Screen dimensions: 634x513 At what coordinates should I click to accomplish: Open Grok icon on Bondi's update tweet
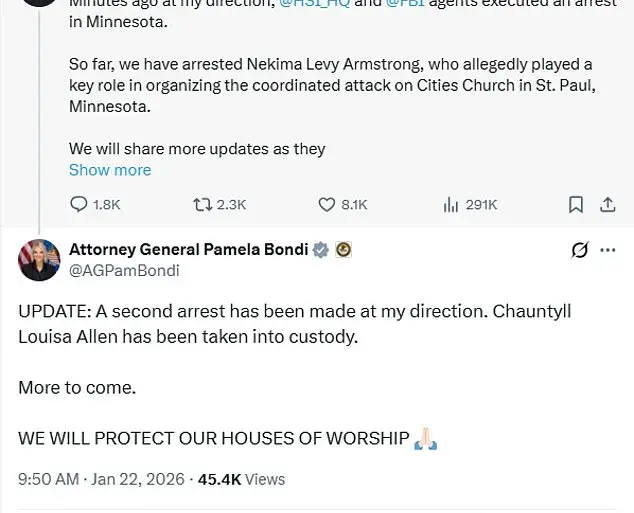pos(579,250)
